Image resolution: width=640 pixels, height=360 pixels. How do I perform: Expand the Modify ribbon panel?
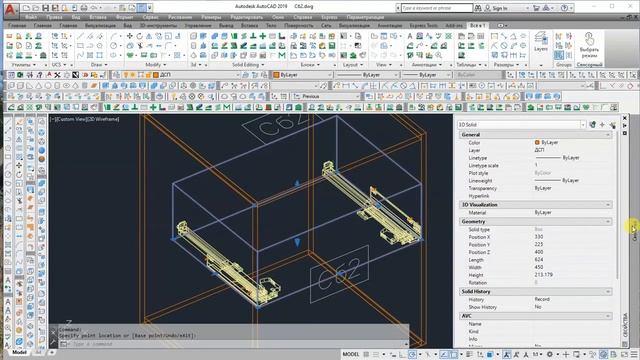(156, 64)
